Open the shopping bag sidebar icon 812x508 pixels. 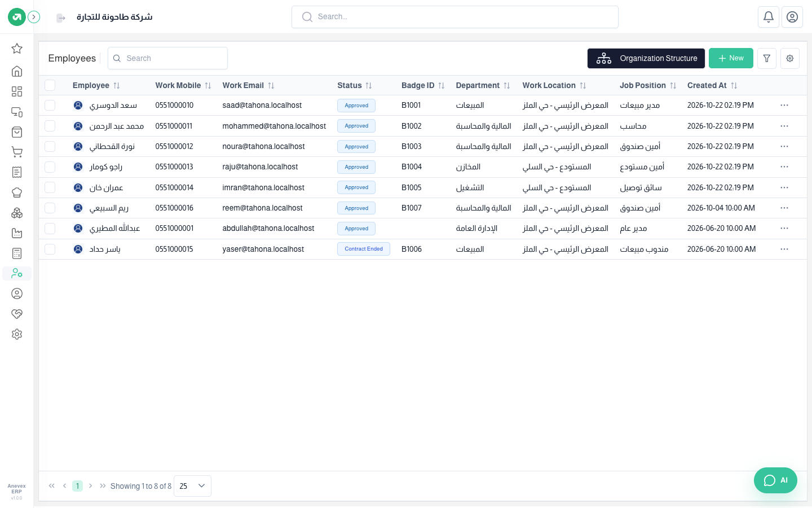pyautogui.click(x=17, y=132)
